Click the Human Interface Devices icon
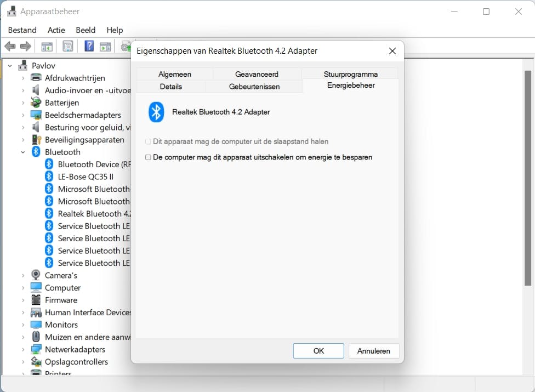 [36, 312]
